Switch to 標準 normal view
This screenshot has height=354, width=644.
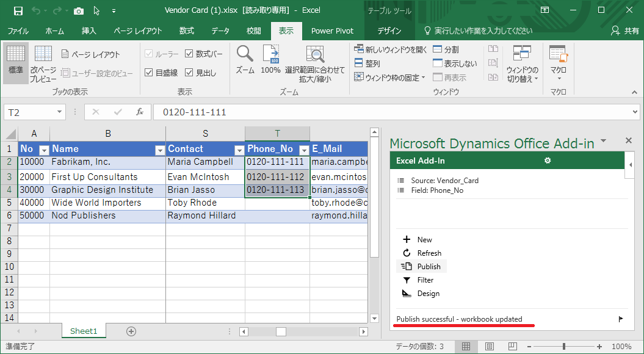pyautogui.click(x=16, y=63)
